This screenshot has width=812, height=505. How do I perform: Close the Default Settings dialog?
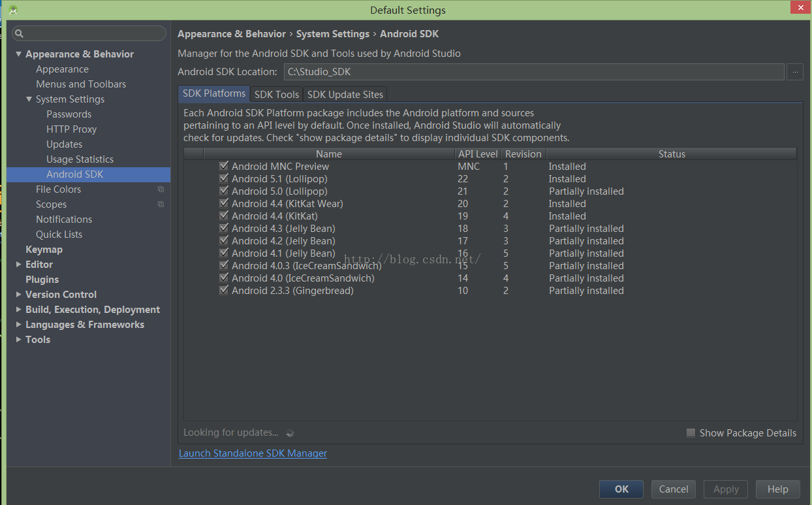(800, 7)
